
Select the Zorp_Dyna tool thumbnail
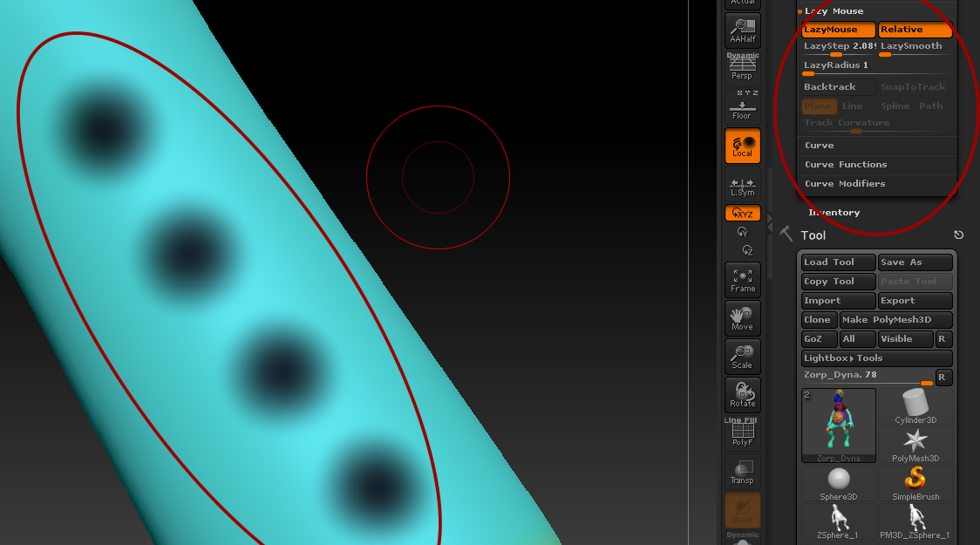(x=838, y=426)
